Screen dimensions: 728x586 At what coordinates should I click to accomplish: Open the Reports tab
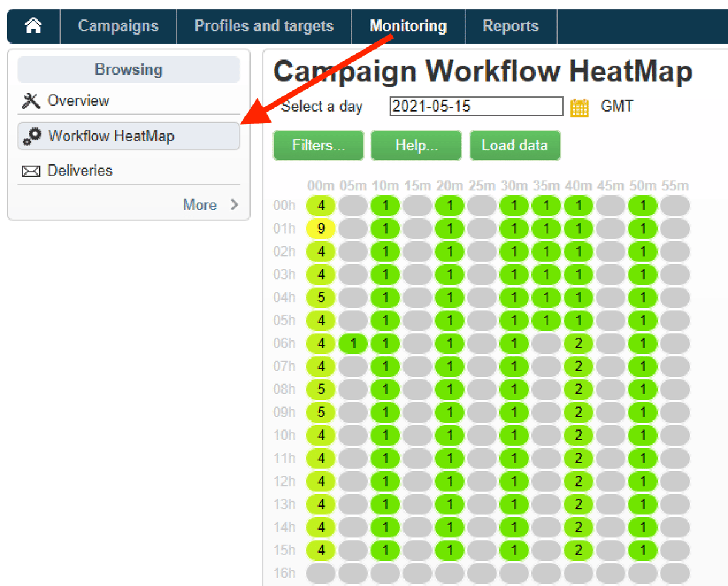(510, 25)
